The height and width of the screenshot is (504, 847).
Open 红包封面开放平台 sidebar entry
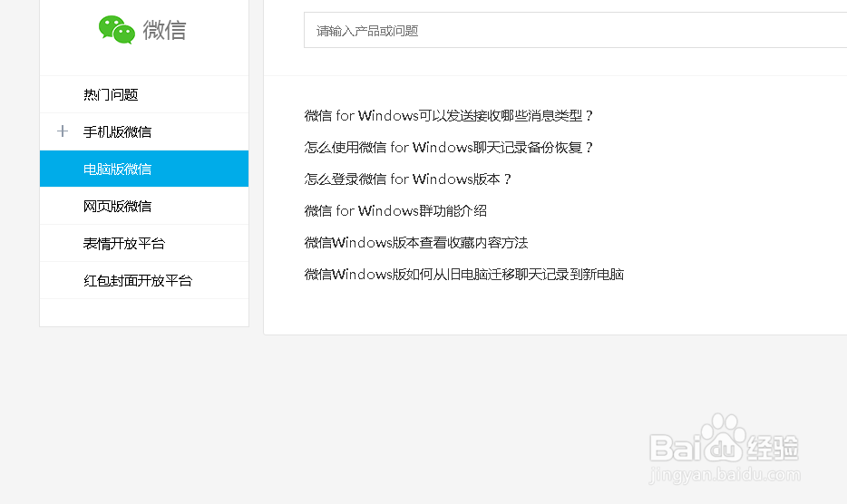(144, 280)
